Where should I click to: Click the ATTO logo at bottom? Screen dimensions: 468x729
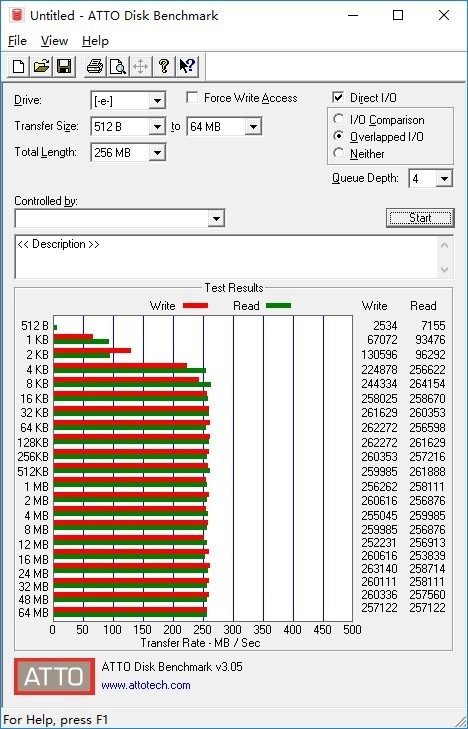pyautogui.click(x=54, y=676)
